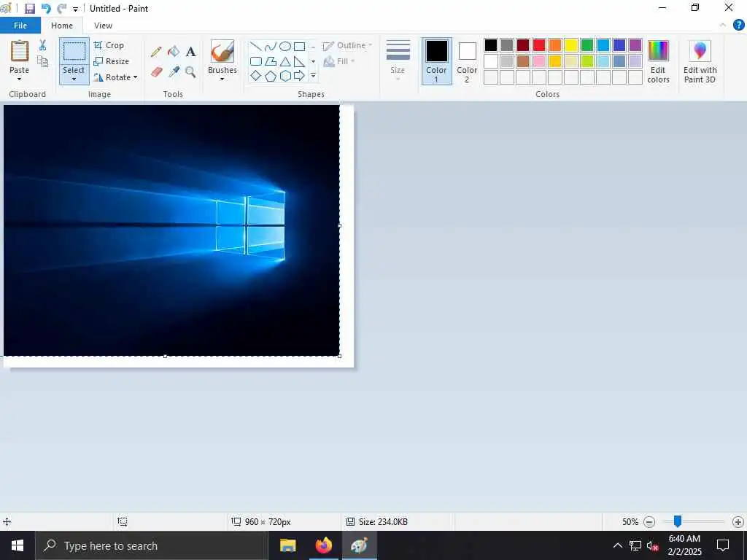Activate Color 1 foreground selector
Screen dimensions: 747x560
pos(436,61)
